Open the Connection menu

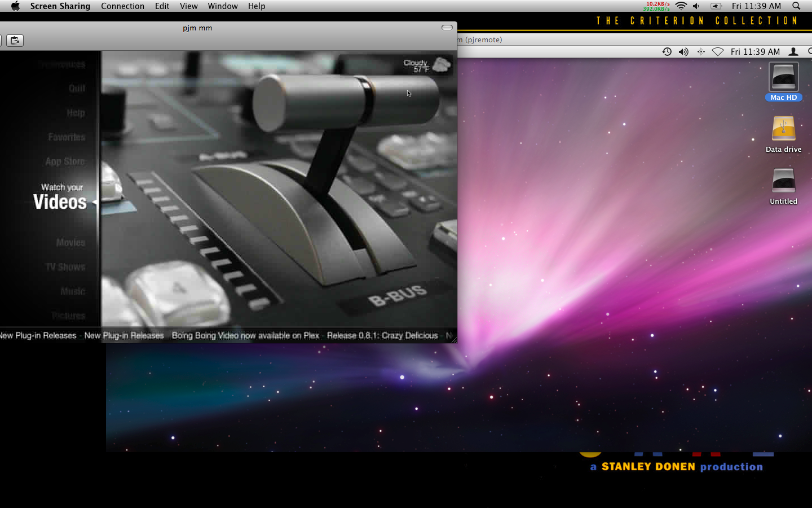(x=122, y=6)
